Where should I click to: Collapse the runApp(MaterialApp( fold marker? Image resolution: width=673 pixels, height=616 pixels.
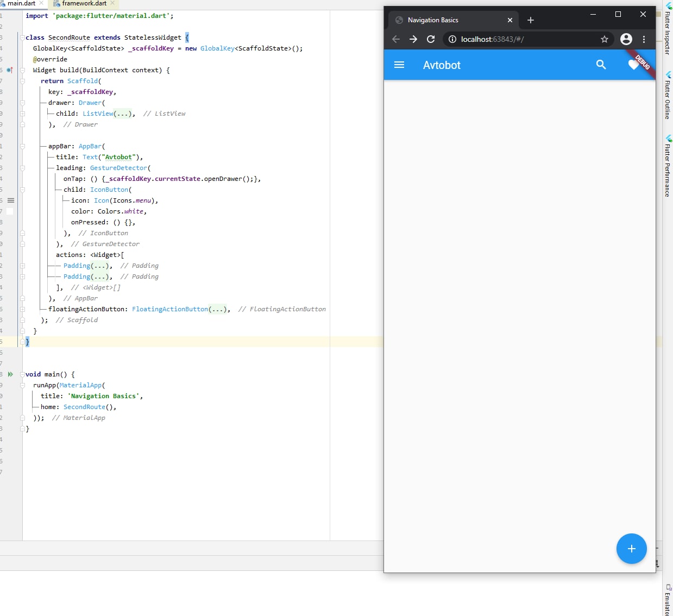(22, 385)
